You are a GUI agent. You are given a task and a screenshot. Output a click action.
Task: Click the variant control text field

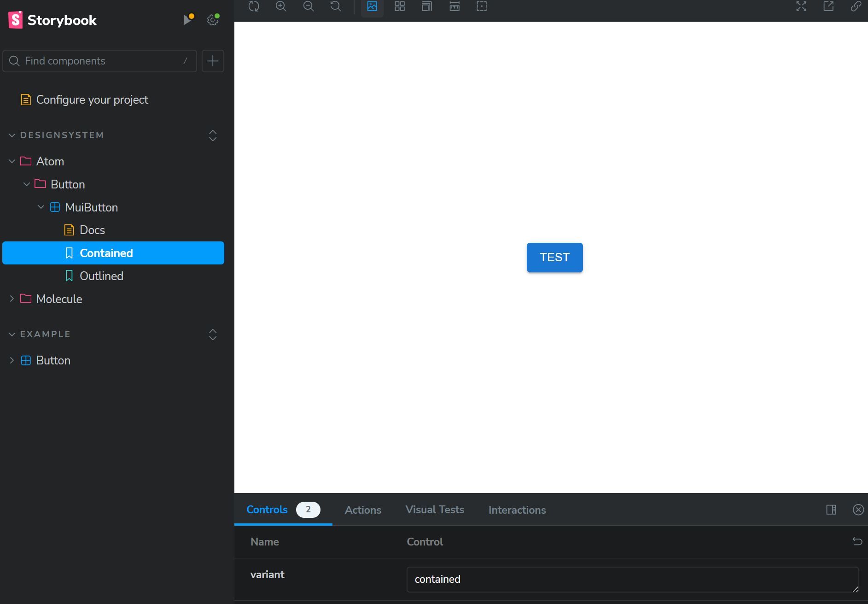633,579
